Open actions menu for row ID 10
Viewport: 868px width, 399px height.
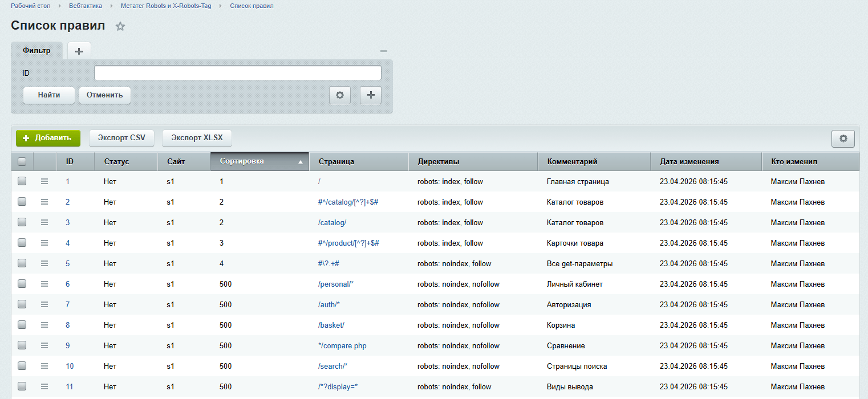coord(44,366)
